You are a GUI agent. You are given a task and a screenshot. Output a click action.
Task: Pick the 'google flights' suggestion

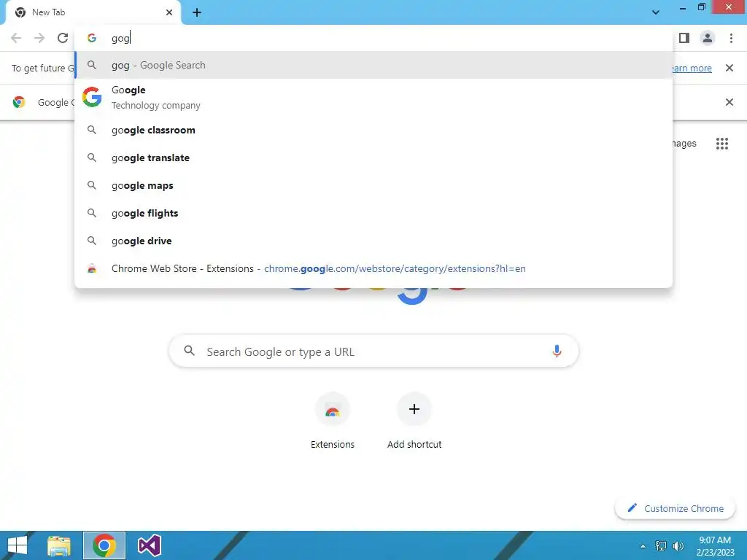[373, 213]
